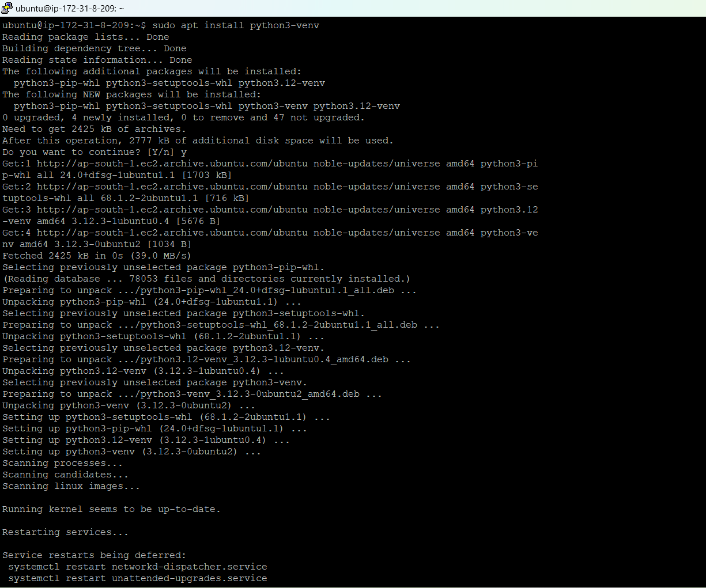This screenshot has width=706, height=588.
Task: Click 'Unpacking python3-pip-whl (24.0+dfsg-1ubuntu1.1)'
Action: [152, 302]
